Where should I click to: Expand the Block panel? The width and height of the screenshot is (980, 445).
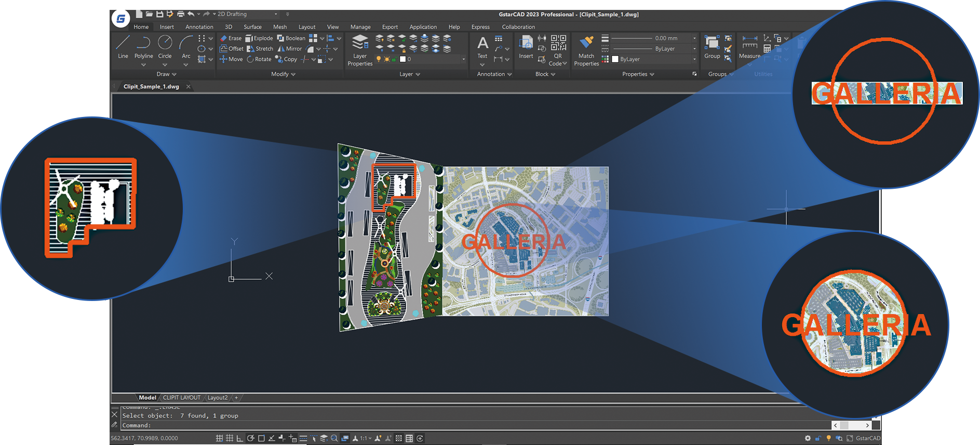(x=545, y=74)
